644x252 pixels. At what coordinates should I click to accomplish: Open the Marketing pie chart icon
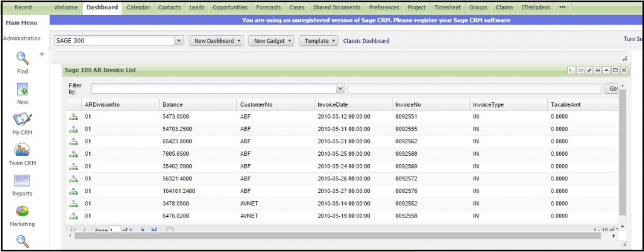[23, 211]
